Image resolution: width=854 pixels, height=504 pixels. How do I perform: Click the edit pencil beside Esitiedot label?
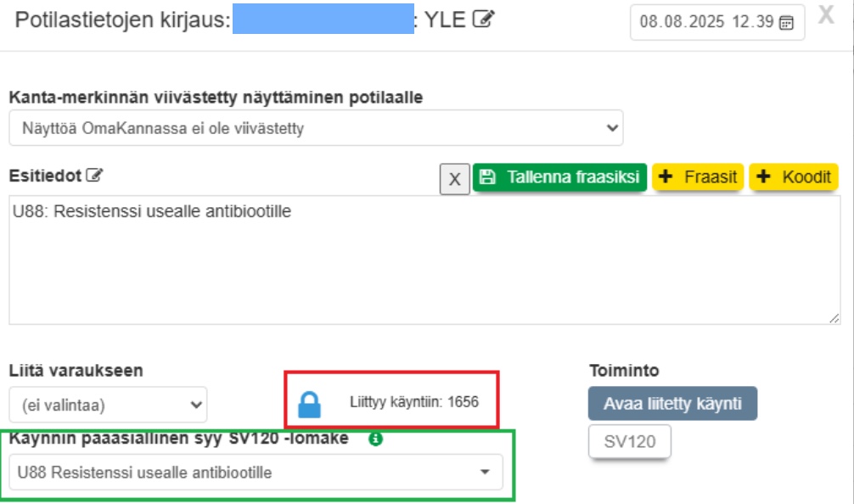pyautogui.click(x=95, y=176)
